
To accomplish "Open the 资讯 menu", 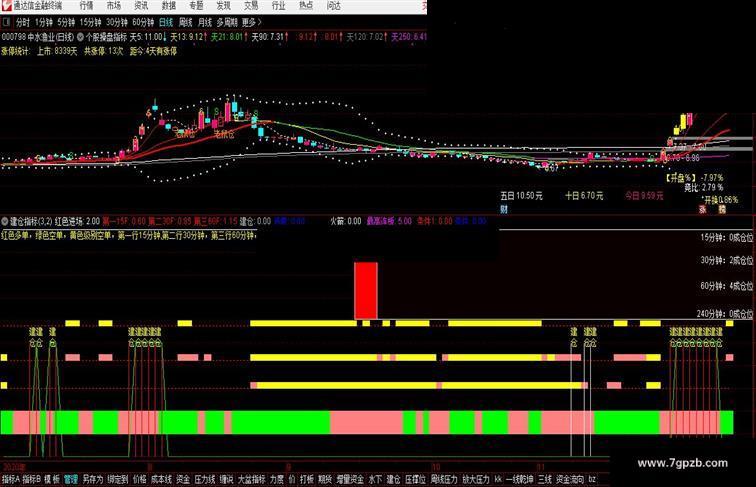I will (x=141, y=6).
